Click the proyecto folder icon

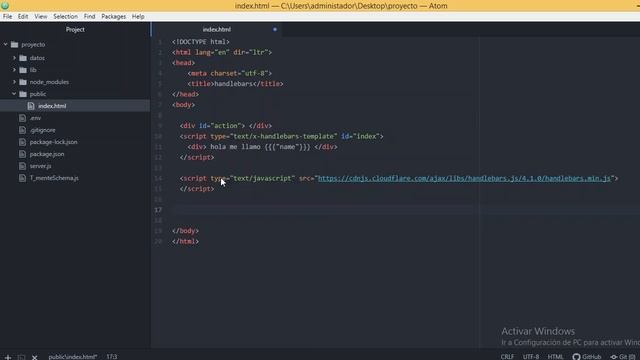(15, 44)
